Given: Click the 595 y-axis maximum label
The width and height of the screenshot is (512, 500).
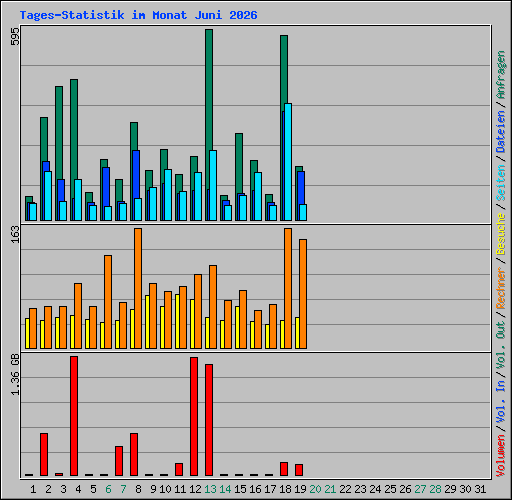Looking at the screenshot, I should (x=15, y=36).
